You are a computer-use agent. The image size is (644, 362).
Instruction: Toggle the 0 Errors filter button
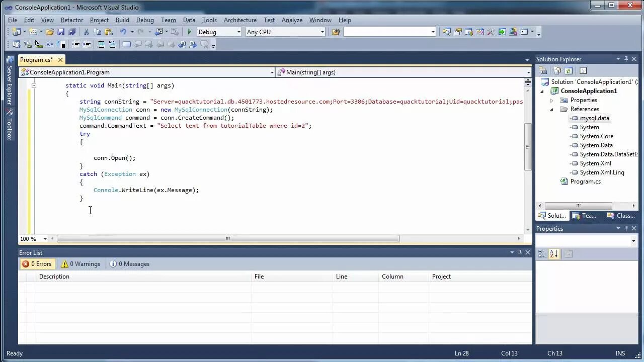(37, 264)
